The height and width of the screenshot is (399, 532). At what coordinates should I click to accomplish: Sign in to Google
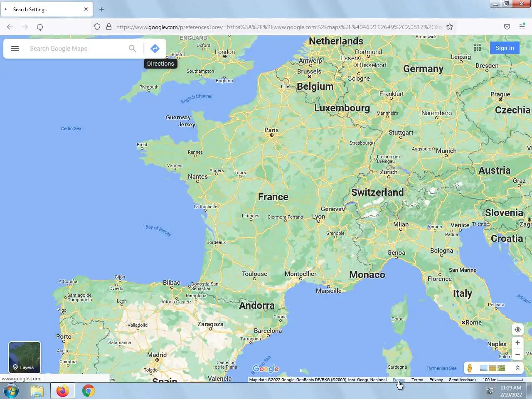click(x=505, y=48)
